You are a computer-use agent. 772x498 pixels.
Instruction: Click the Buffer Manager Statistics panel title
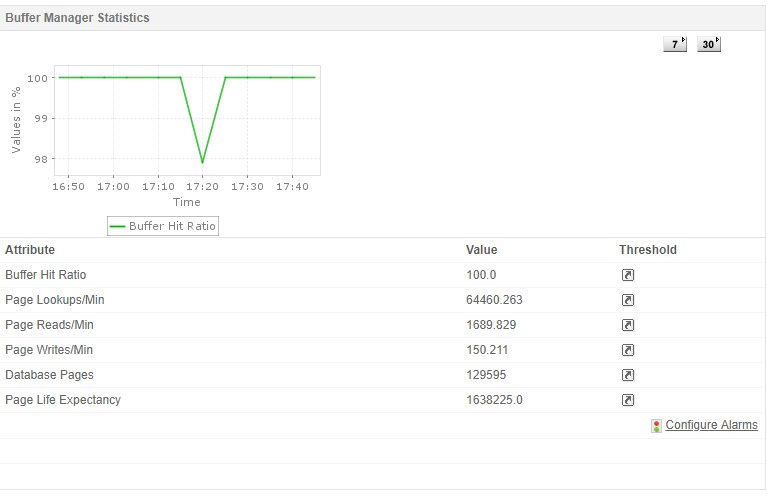coord(77,18)
